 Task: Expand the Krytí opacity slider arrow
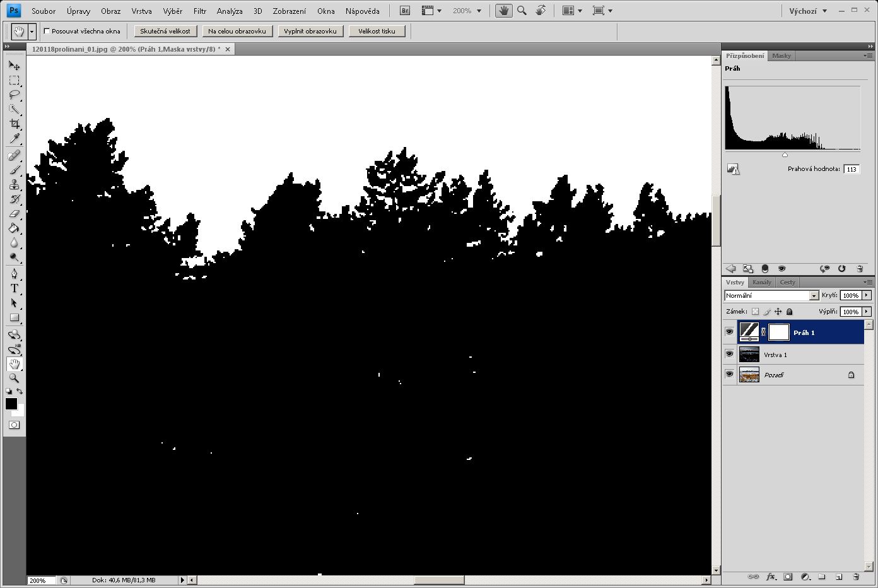tap(867, 295)
